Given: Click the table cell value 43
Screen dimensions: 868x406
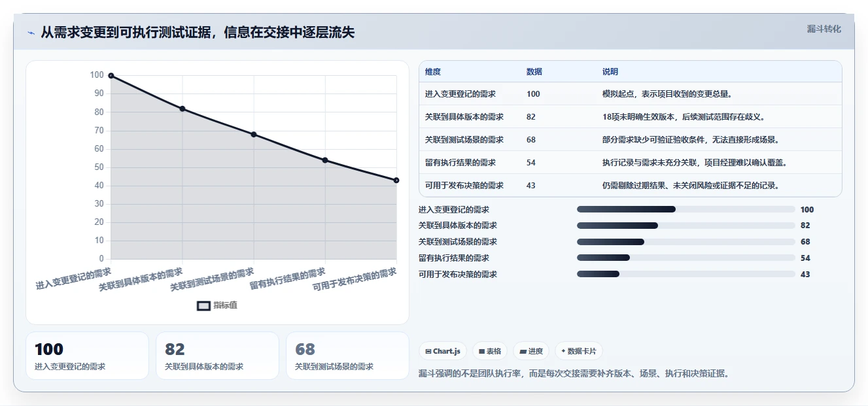Looking at the screenshot, I should coord(531,186).
